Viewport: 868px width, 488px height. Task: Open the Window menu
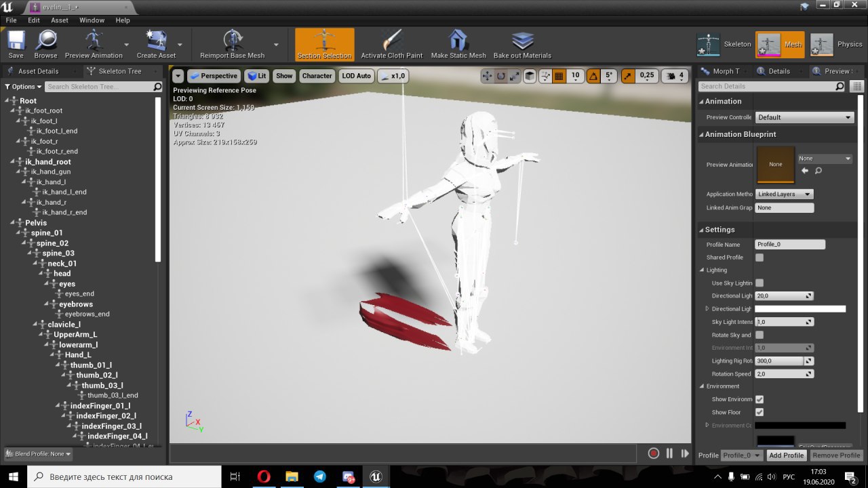[92, 20]
